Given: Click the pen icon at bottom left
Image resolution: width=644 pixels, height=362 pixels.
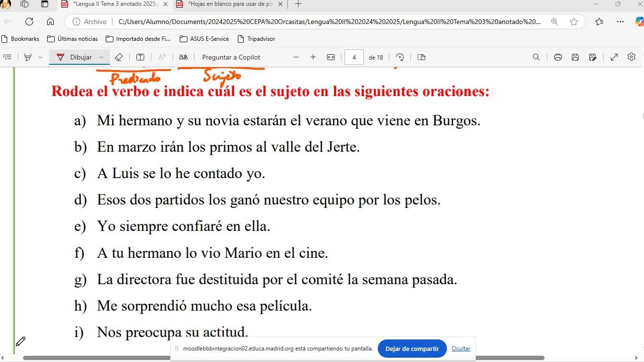Looking at the screenshot, I should coord(21,341).
